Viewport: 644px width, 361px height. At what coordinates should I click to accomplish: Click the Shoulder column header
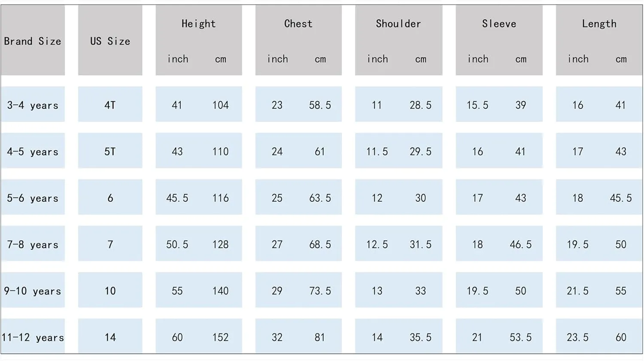pyautogui.click(x=398, y=24)
